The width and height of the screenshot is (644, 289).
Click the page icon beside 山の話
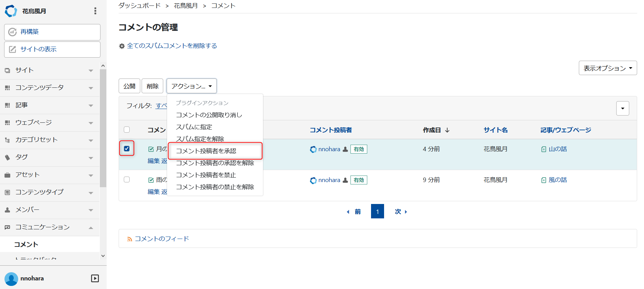click(x=544, y=149)
